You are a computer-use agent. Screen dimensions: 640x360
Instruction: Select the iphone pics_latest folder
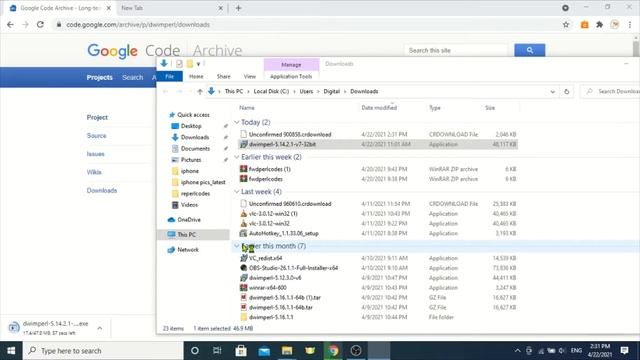click(203, 182)
